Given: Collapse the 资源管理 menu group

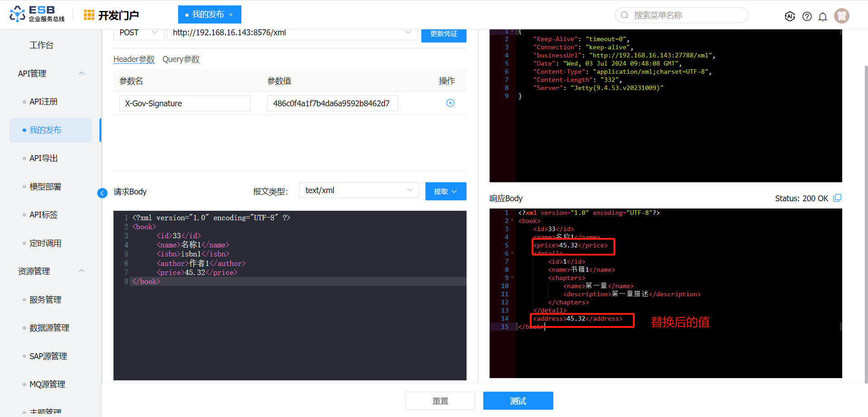Looking at the screenshot, I should [82, 271].
